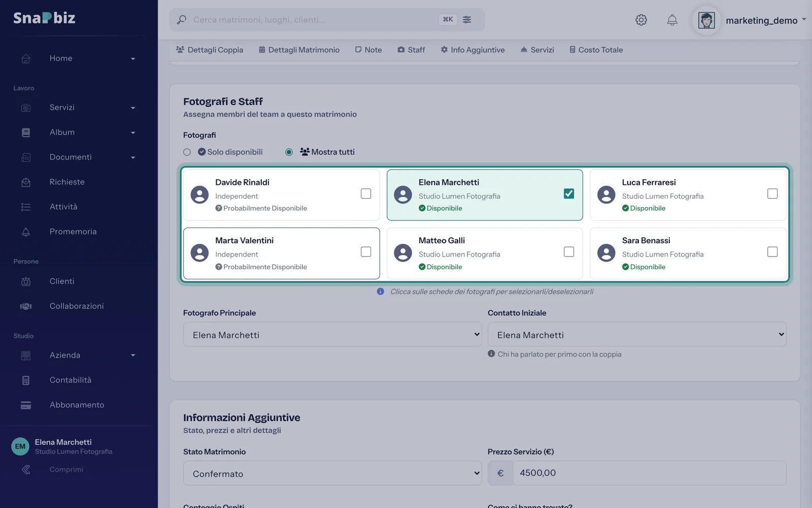Click the Abbonamento credit card icon
This screenshot has height=508, width=812.
pyautogui.click(x=26, y=405)
